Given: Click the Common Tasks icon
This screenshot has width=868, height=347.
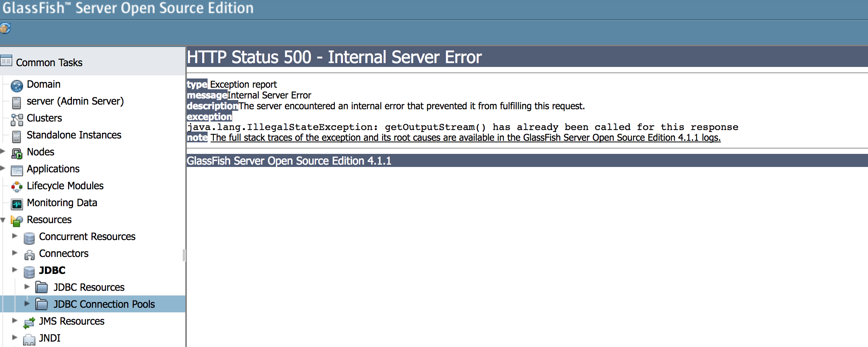Looking at the screenshot, I should [6, 61].
